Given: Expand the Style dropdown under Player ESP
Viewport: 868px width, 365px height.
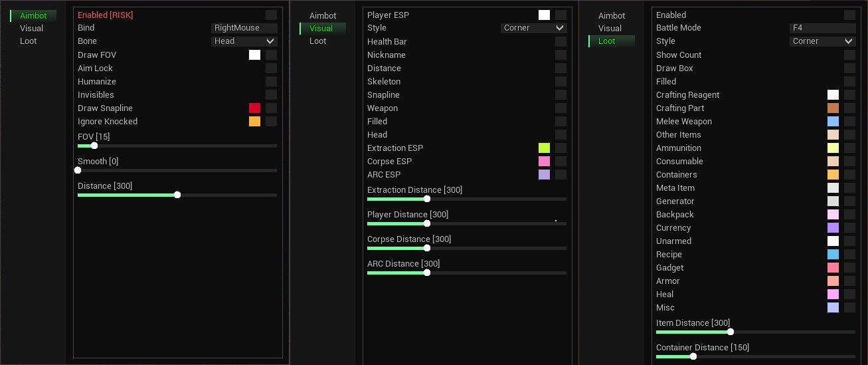Looking at the screenshot, I should pos(533,28).
